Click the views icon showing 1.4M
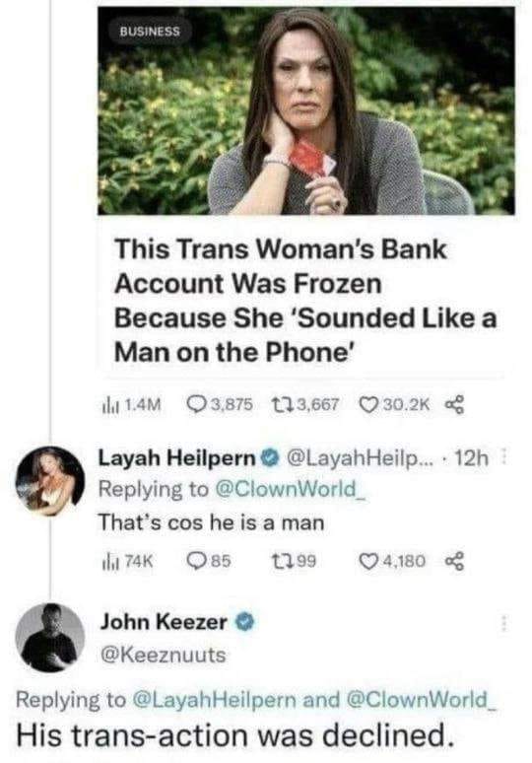 (x=104, y=404)
